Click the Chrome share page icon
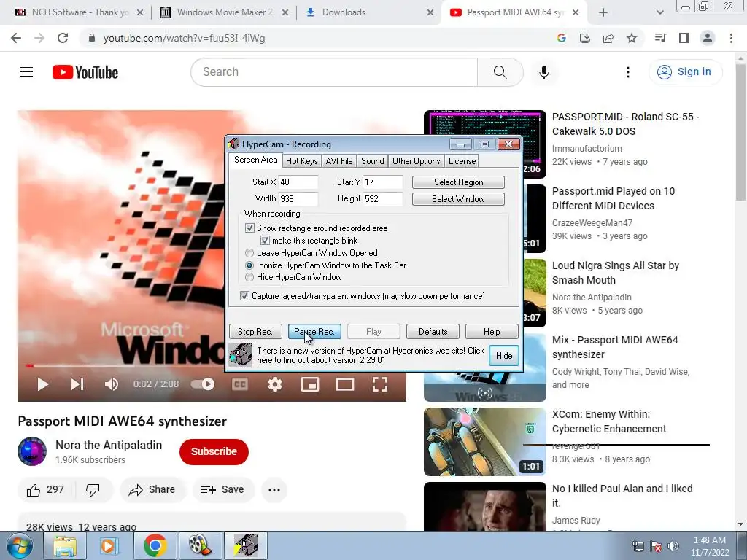747x560 pixels. 608,38
